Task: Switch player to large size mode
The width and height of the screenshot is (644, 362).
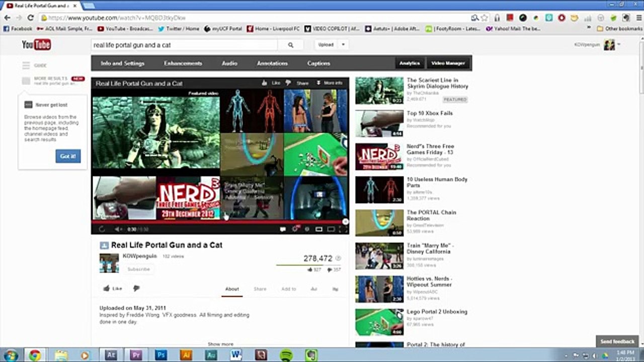Action: pos(331,229)
